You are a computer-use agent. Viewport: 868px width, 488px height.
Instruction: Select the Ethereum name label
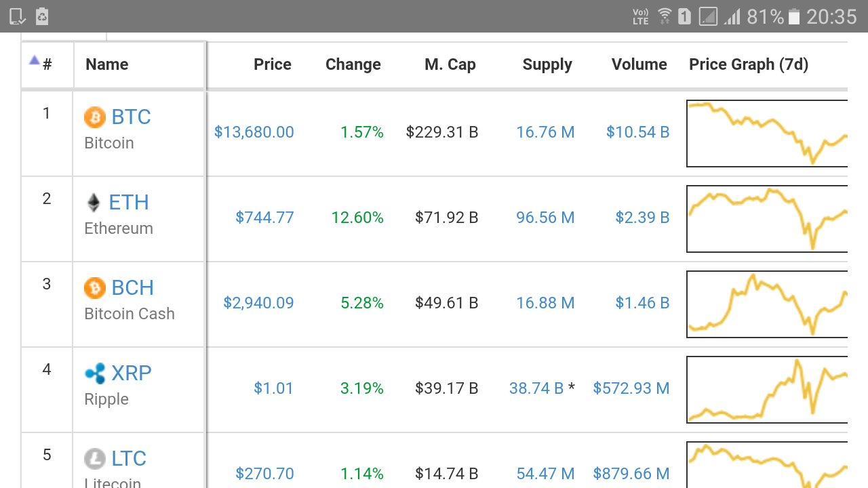pos(119,228)
